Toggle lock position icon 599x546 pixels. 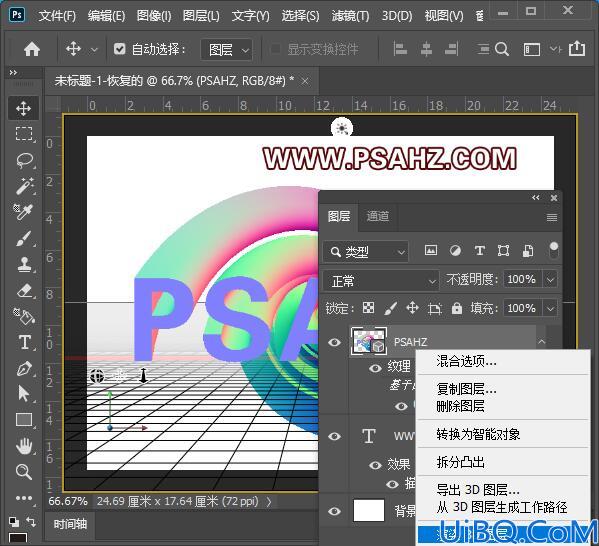(x=412, y=308)
